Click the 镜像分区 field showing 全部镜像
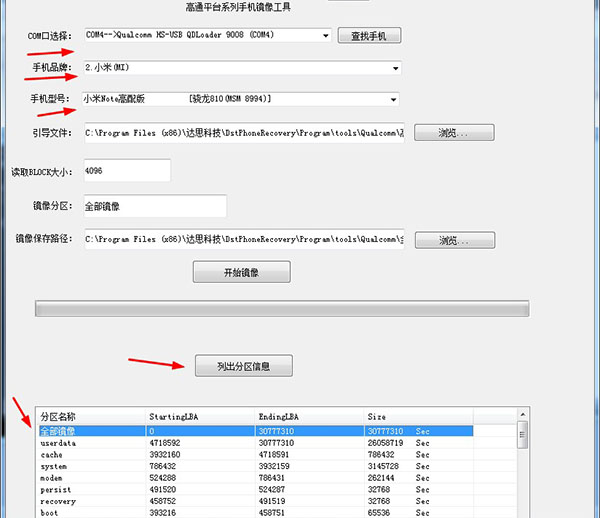The width and height of the screenshot is (600, 518). (155, 206)
